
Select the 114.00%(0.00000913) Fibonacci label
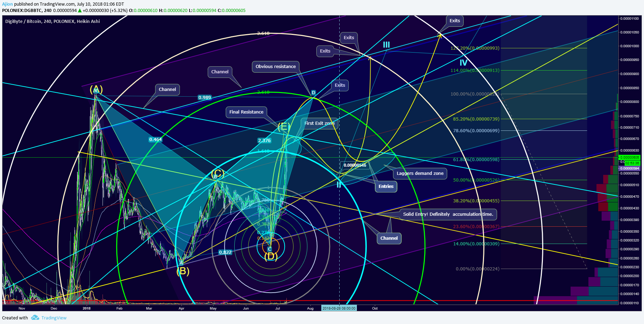(475, 71)
